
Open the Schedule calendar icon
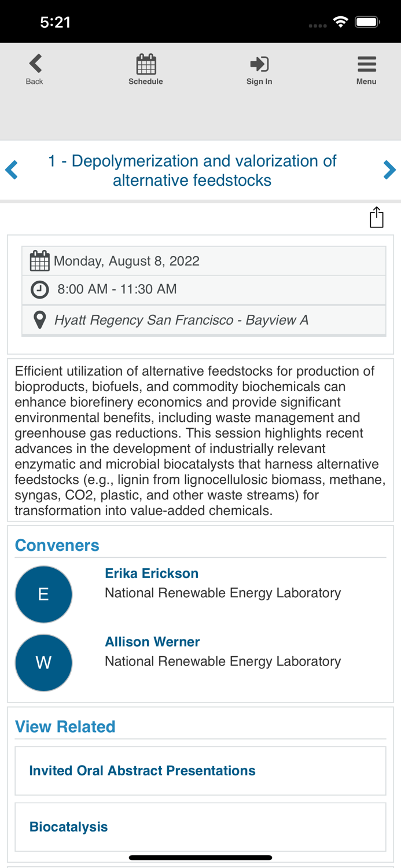[x=146, y=64]
